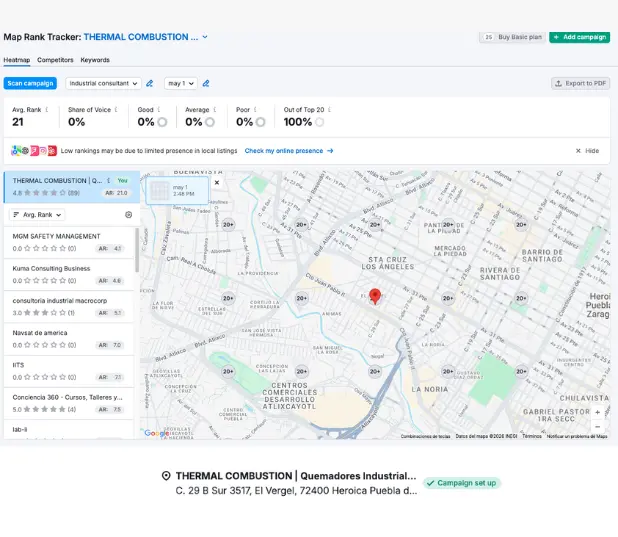This screenshot has width=618, height=537.
Task: Click Combinaciones de teclas on map footer
Action: (x=425, y=436)
